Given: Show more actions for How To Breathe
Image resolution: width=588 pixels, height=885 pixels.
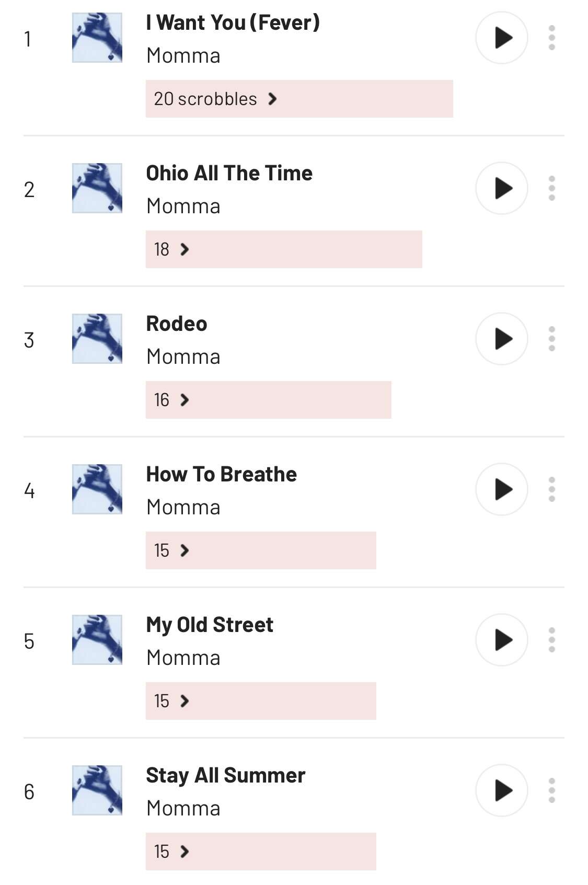Looking at the screenshot, I should [x=551, y=489].
